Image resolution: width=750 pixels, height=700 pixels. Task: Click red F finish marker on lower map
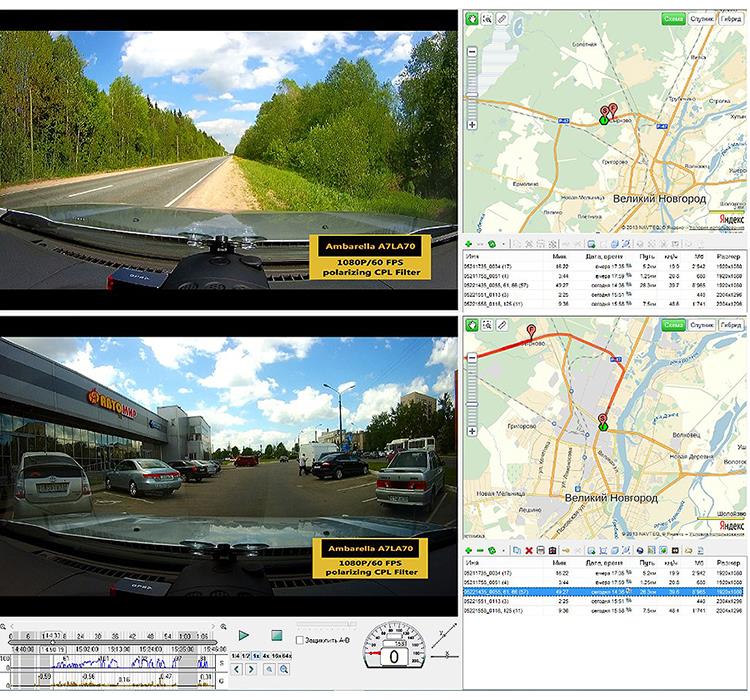point(530,331)
